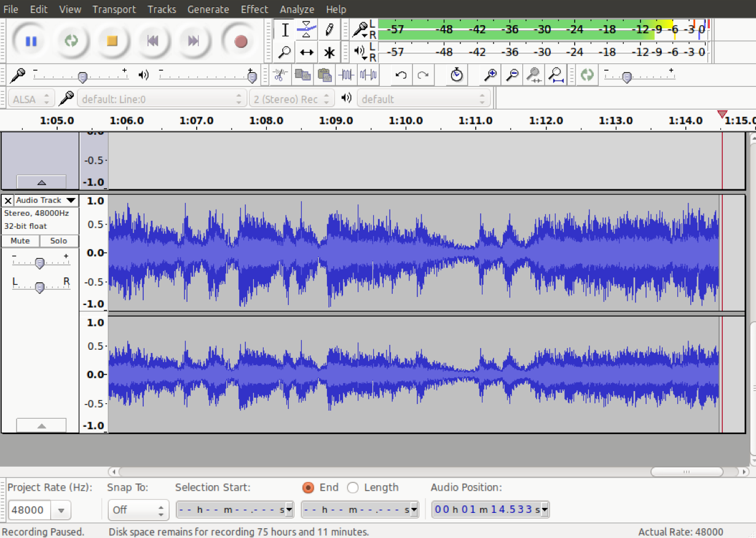Select the Envelope tool
Screen dimensions: 756x538
pyautogui.click(x=305, y=29)
